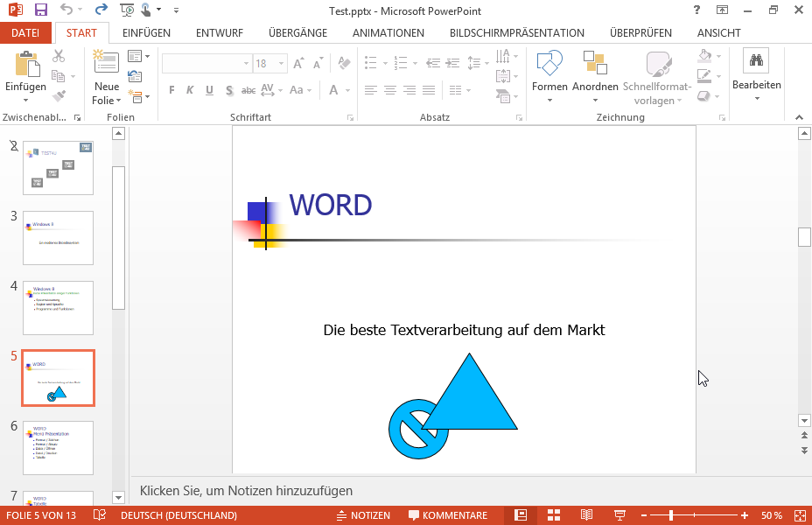812x525 pixels.
Task: Select the slide 3 thumbnail
Action: click(58, 238)
